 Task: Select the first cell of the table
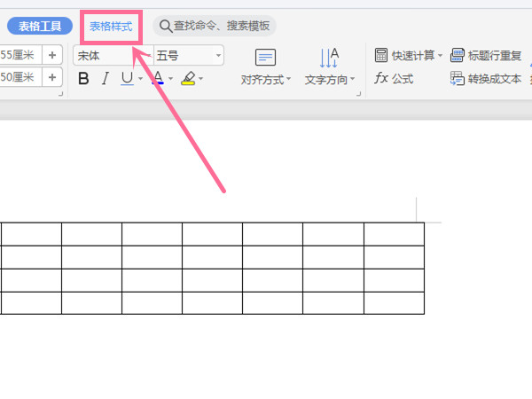[31, 234]
